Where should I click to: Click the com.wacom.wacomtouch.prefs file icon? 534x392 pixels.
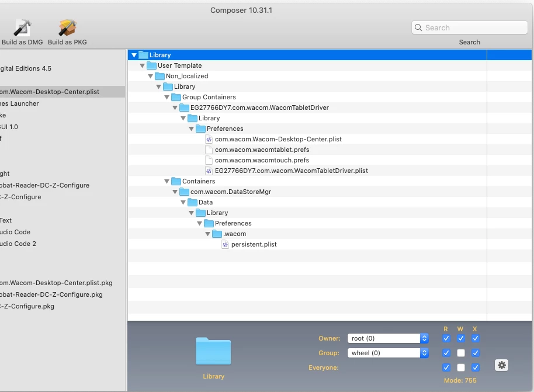tap(209, 160)
